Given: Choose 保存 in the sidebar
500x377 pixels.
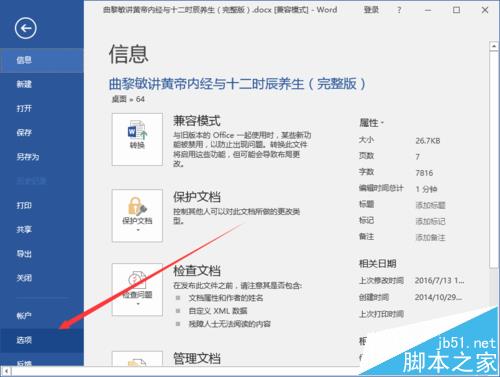Looking at the screenshot, I should pos(42,133).
